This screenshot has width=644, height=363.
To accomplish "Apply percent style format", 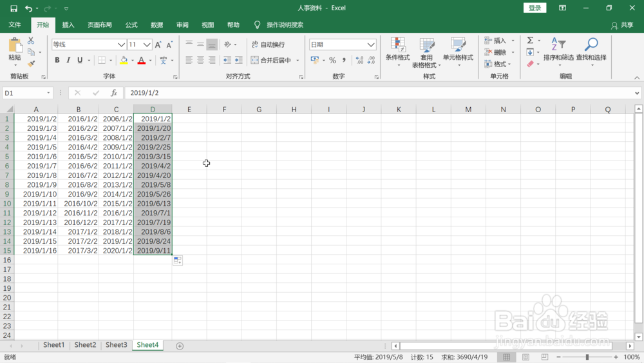I will 332,61.
